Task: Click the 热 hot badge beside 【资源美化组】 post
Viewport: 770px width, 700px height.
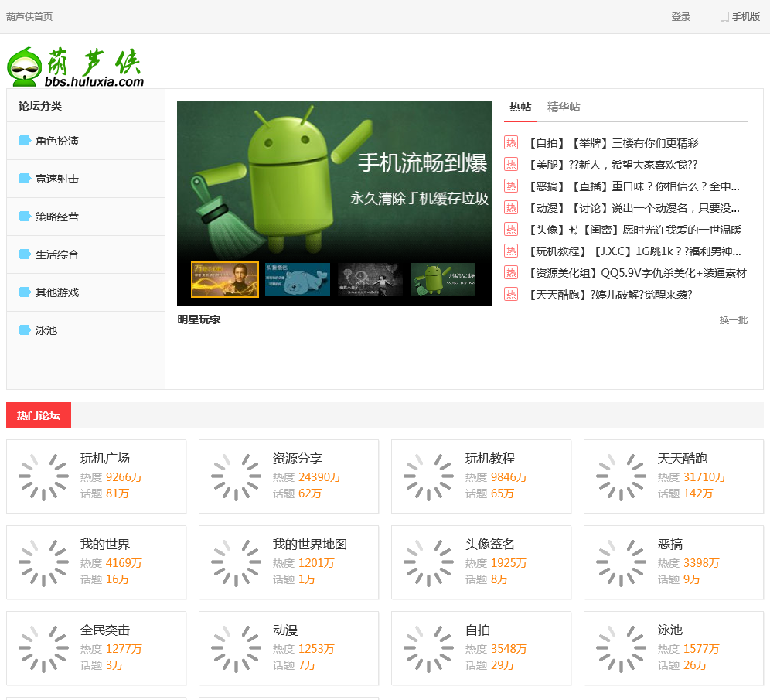Action: [511, 272]
